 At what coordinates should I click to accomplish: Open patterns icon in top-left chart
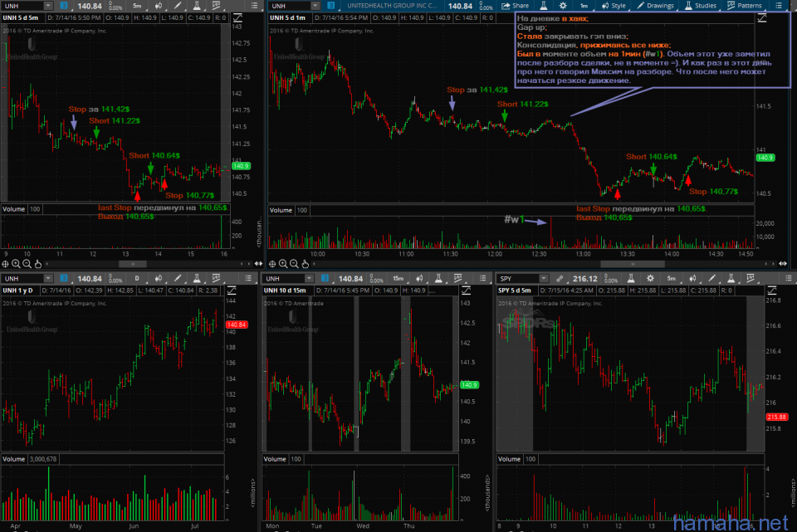click(216, 6)
